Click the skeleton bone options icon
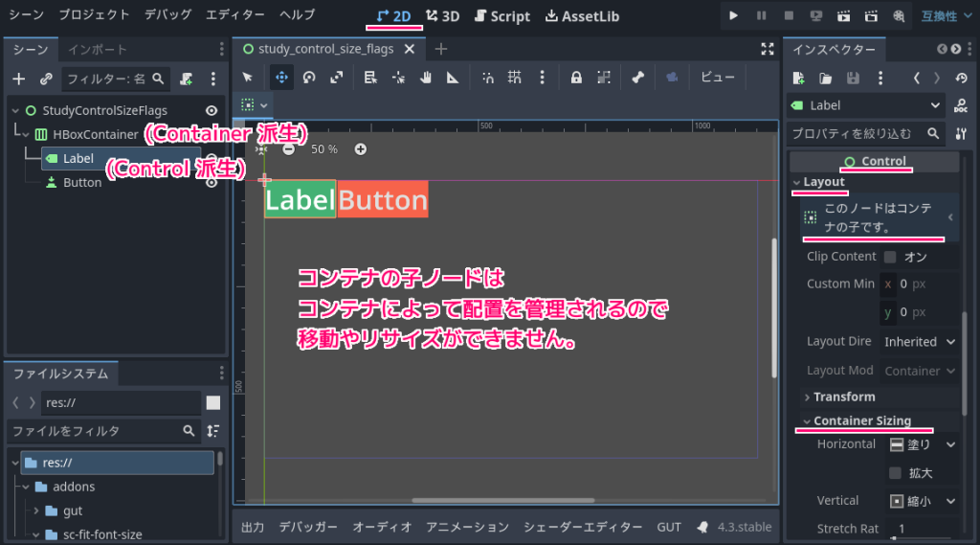The width and height of the screenshot is (980, 545). point(637,78)
